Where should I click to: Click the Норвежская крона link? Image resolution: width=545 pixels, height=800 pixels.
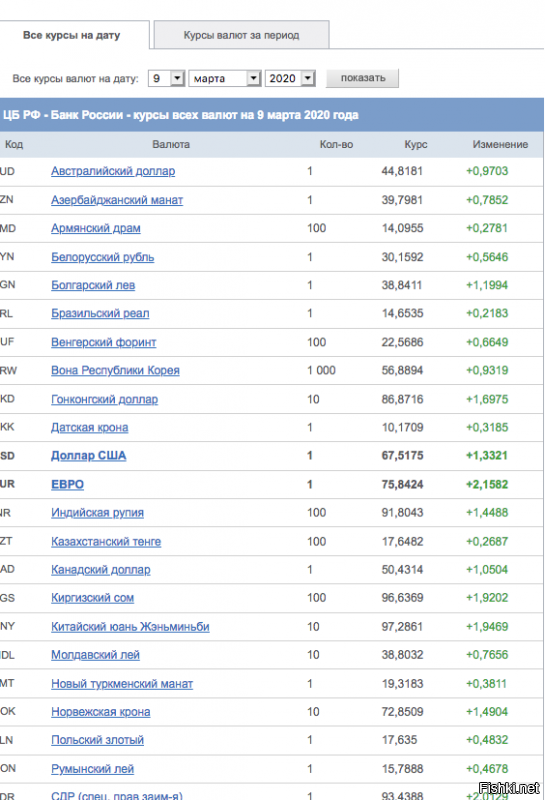(101, 712)
